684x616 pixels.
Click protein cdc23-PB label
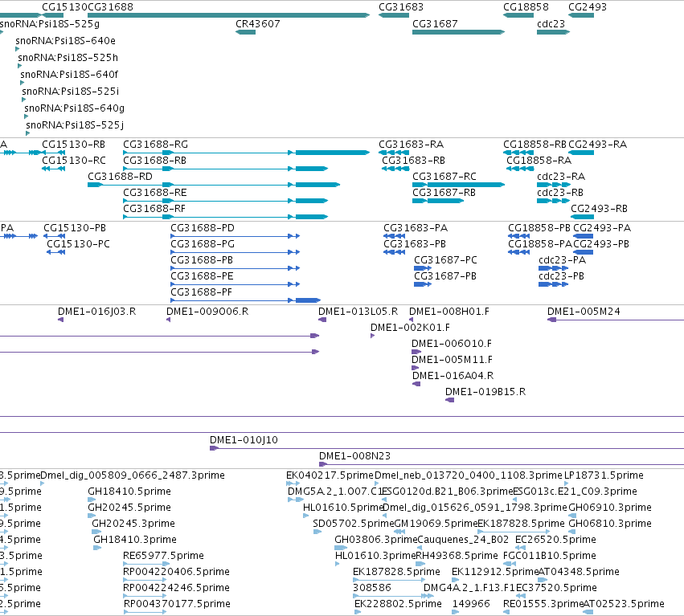(561, 276)
